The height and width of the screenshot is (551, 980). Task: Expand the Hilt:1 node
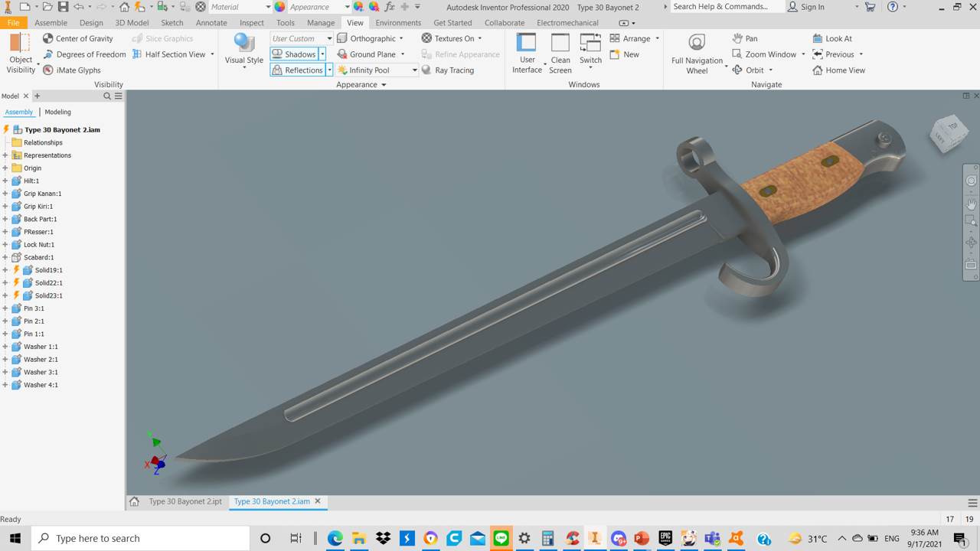click(x=5, y=181)
